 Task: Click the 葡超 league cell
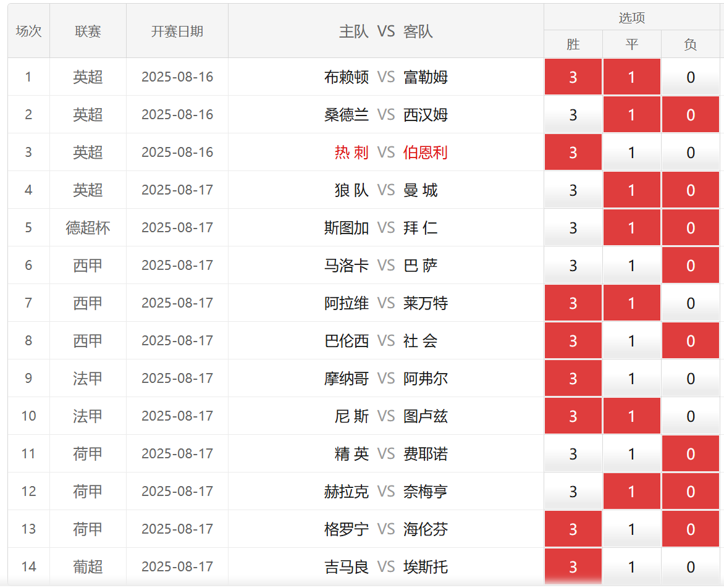(88, 567)
